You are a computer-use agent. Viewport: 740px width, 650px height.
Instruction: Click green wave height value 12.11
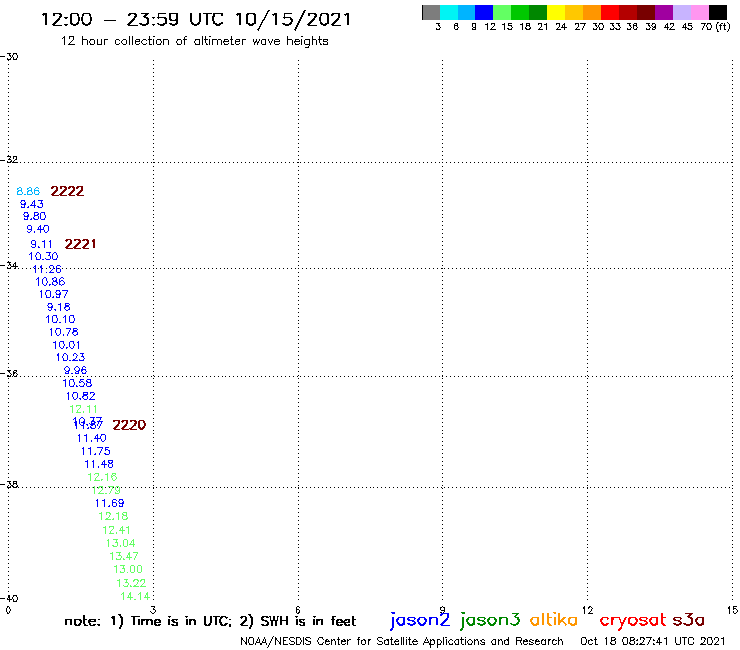point(84,409)
